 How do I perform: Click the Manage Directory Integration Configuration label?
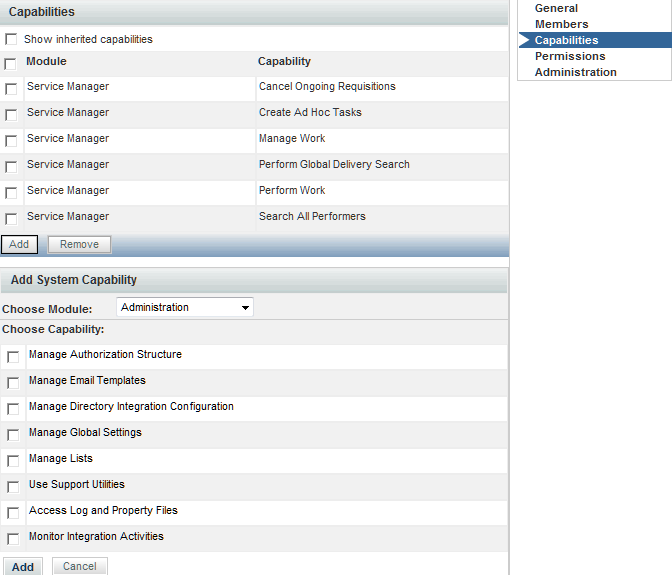click(131, 406)
